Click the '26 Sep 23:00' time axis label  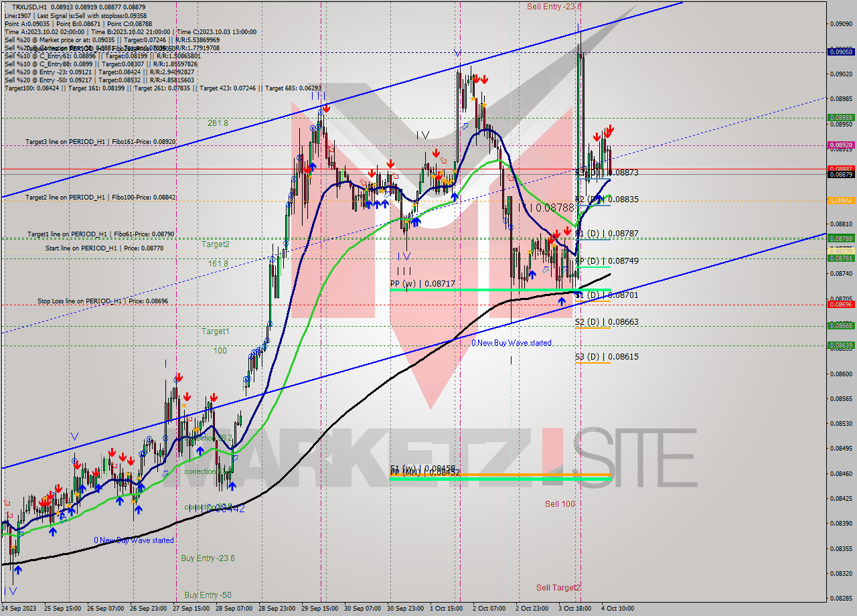[147, 609]
